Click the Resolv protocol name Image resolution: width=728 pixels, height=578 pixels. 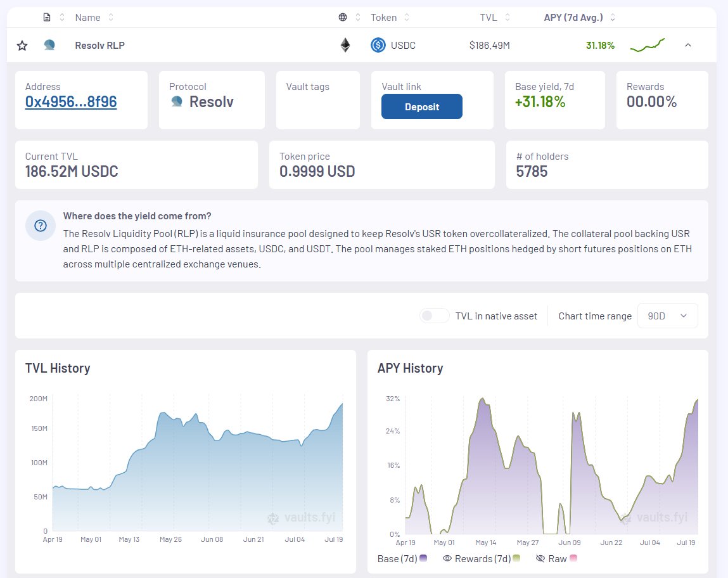(x=211, y=101)
